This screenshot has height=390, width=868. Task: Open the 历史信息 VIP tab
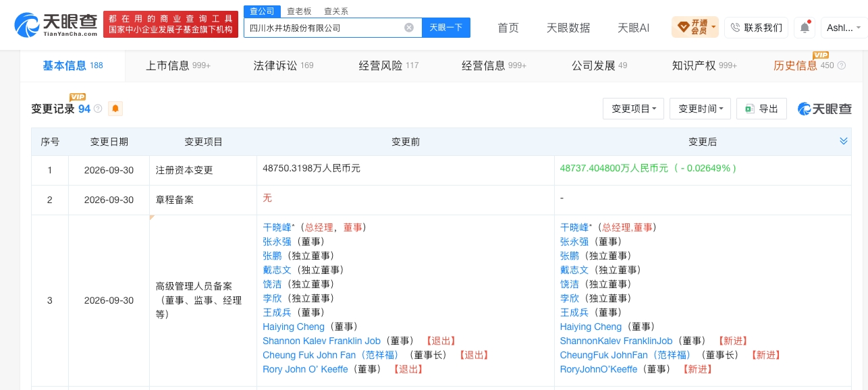810,65
